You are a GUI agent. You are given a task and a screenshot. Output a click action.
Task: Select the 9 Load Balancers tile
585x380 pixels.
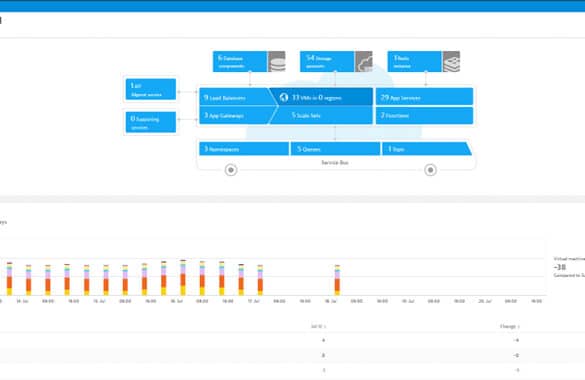point(235,97)
